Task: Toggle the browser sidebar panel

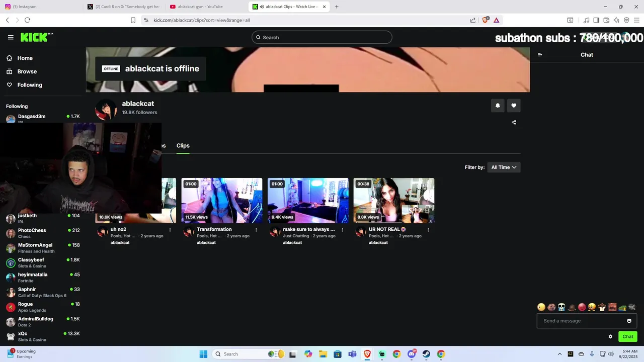Action: [x=596, y=20]
